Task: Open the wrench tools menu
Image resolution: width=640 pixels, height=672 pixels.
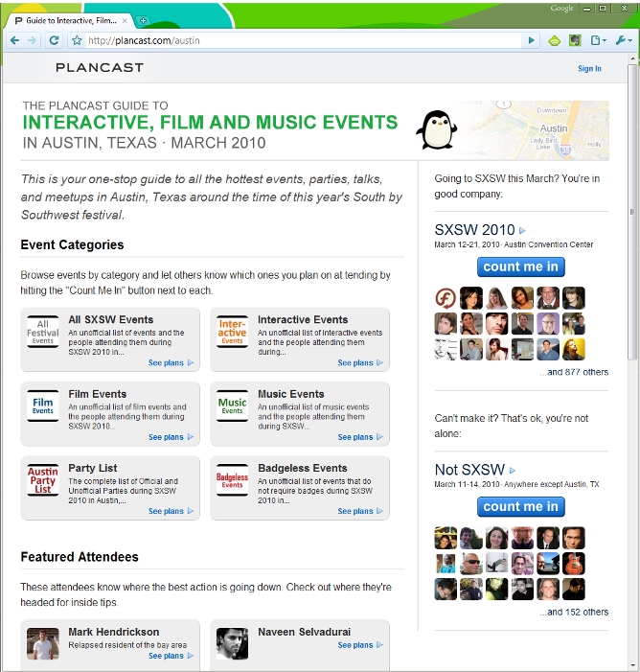Action: point(624,40)
